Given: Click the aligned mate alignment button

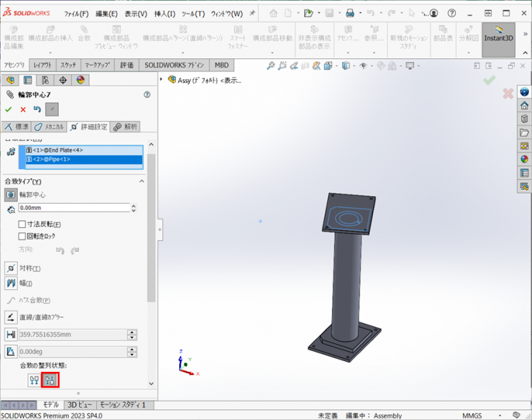Looking at the screenshot, I should 34,380.
